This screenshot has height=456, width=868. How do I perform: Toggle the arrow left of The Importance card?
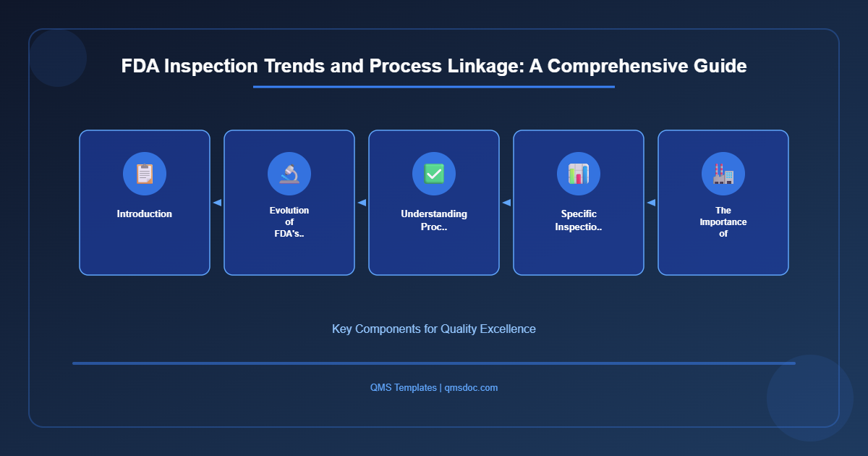651,203
